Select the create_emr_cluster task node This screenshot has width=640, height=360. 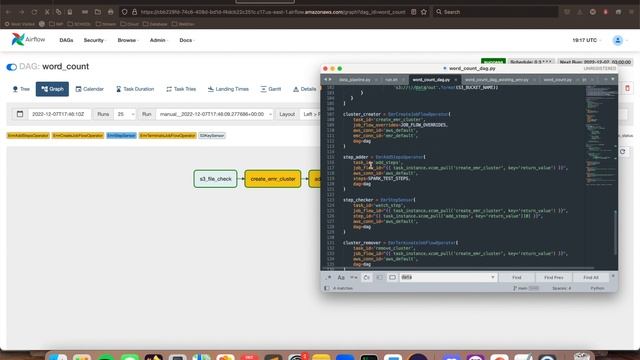tap(273, 179)
